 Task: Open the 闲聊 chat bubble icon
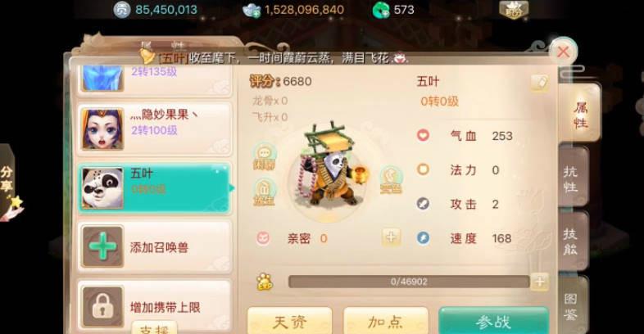pos(264,157)
